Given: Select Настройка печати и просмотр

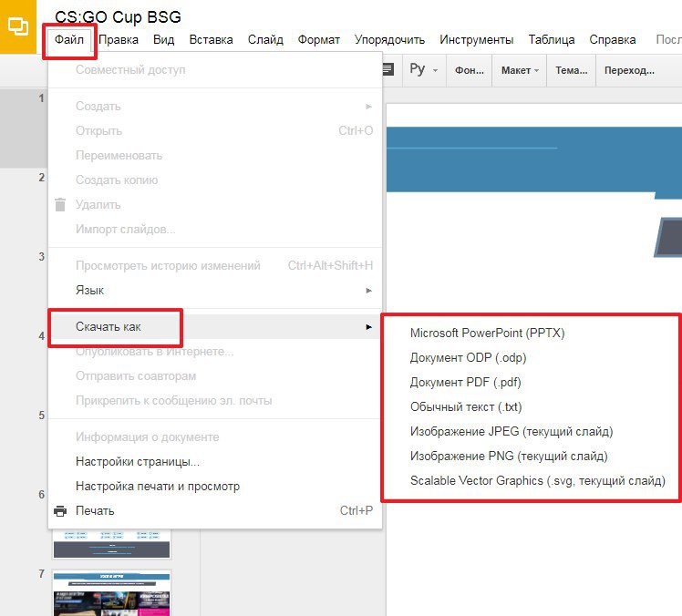Looking at the screenshot, I should tap(215, 486).
